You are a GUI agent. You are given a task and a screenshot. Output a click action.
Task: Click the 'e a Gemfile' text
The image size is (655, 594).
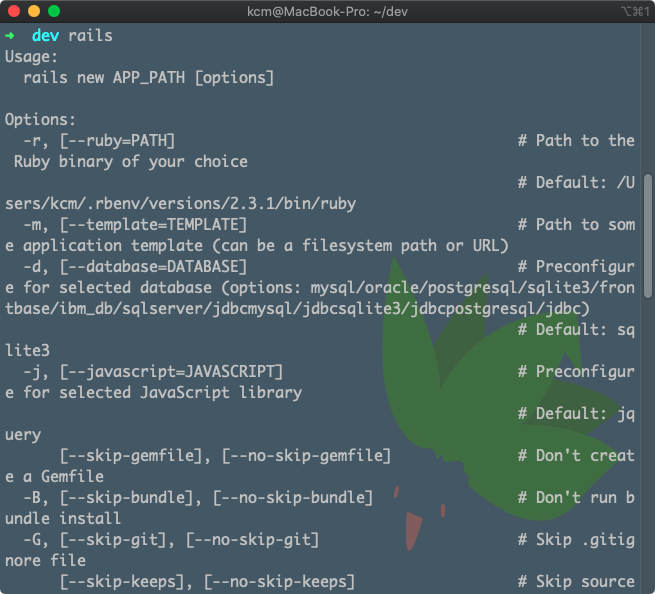pyautogui.click(x=54, y=477)
